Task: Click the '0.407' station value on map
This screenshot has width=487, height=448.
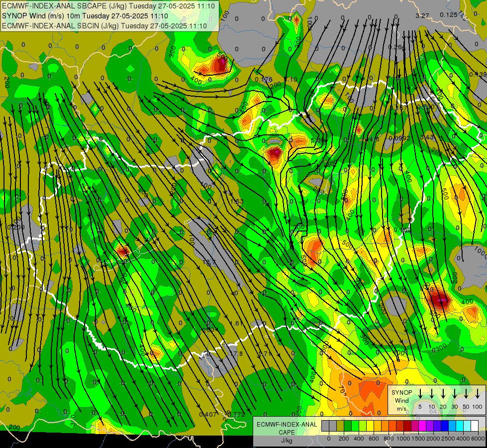Action: 208,415
